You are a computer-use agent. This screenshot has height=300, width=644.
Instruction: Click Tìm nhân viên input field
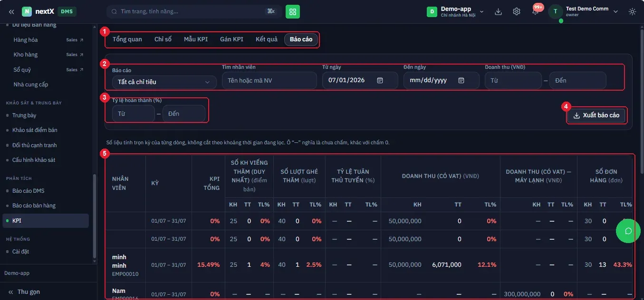(269, 81)
